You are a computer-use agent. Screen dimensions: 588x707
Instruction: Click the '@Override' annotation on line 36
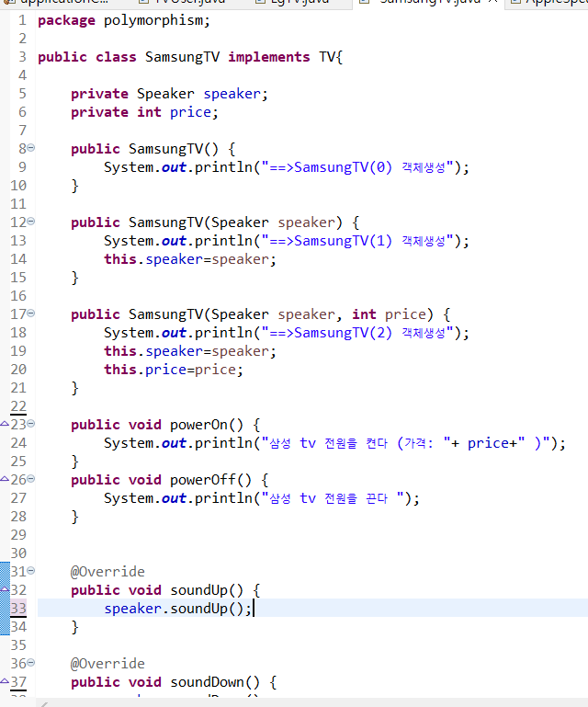(x=107, y=664)
